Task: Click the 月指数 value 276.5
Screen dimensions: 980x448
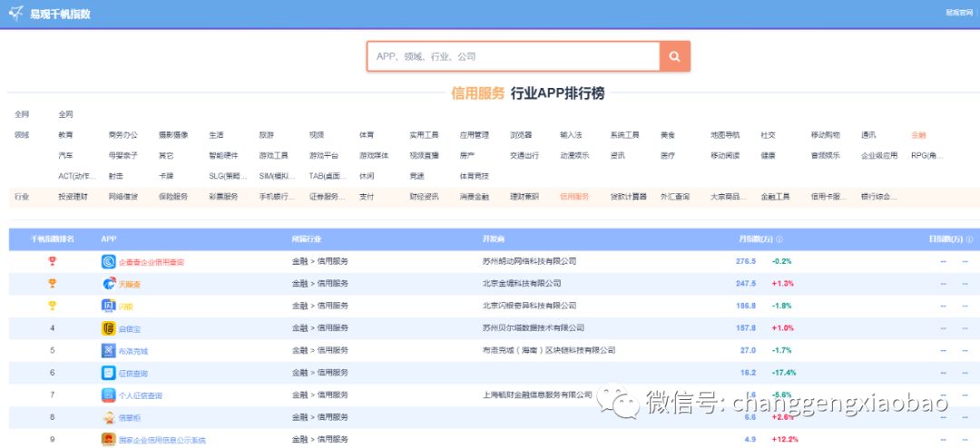Action: click(x=746, y=262)
